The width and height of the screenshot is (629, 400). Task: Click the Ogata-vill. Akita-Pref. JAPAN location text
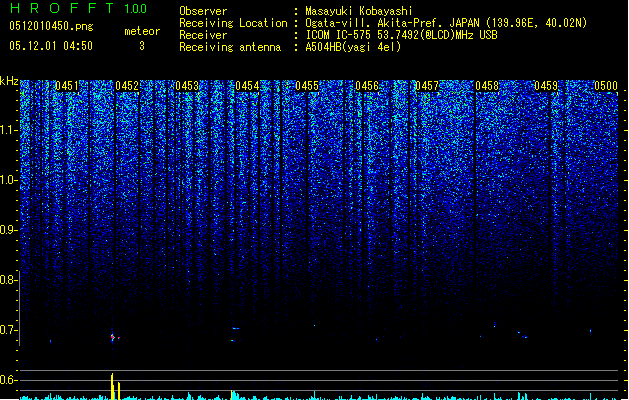tap(446, 23)
